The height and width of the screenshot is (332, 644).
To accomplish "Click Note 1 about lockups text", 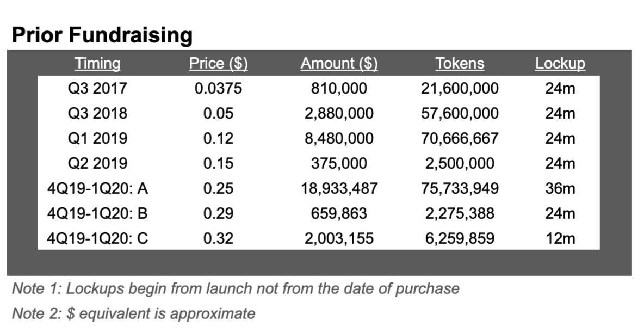I will point(236,288).
